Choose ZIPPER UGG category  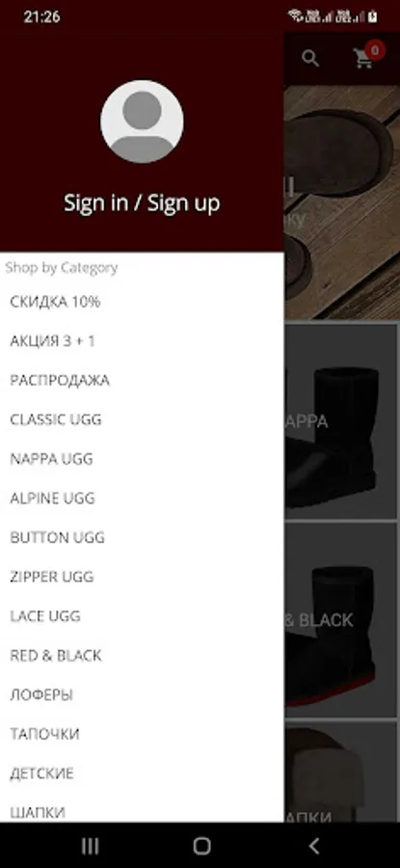143,578
